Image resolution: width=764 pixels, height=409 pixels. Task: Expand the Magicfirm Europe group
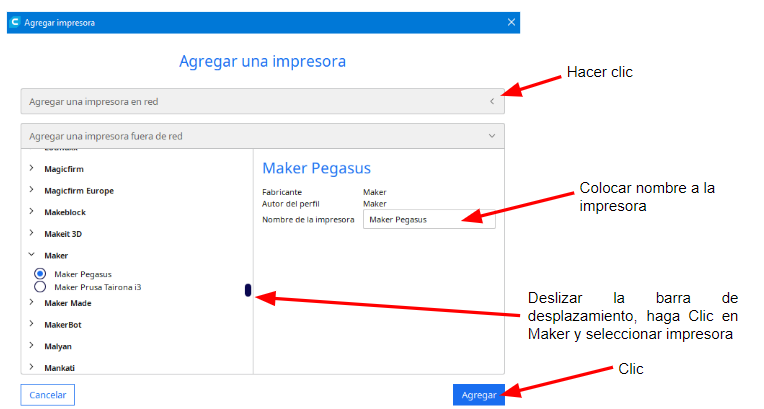pos(32,190)
